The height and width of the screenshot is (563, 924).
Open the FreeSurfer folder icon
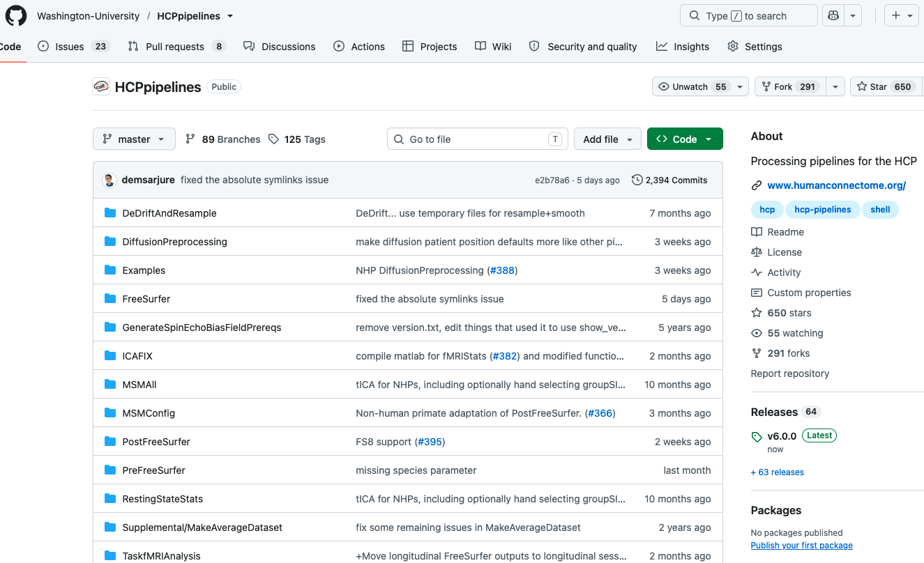110,299
